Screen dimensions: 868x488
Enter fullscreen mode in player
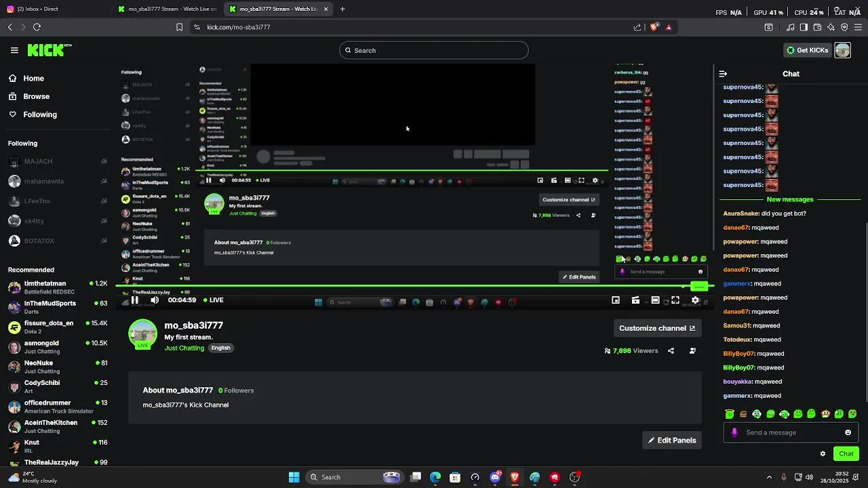tap(675, 300)
